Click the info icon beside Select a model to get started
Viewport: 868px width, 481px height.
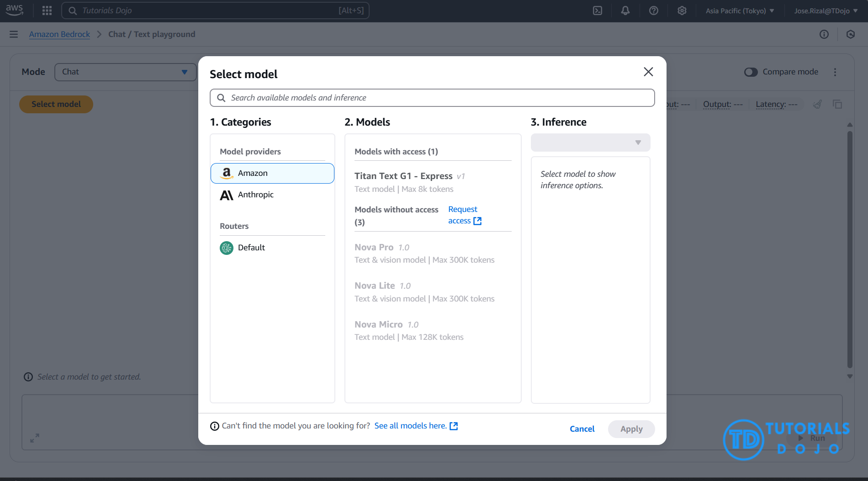point(28,377)
